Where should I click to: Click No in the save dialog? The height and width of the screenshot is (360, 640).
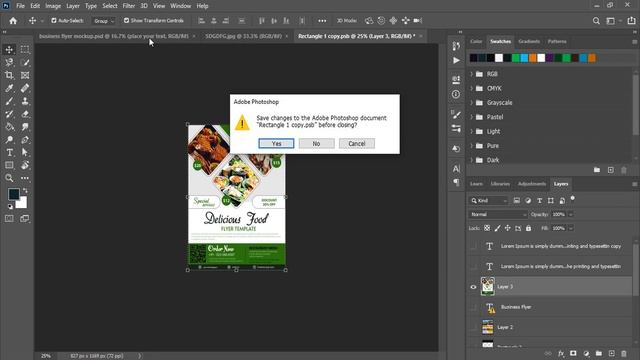pyautogui.click(x=316, y=143)
